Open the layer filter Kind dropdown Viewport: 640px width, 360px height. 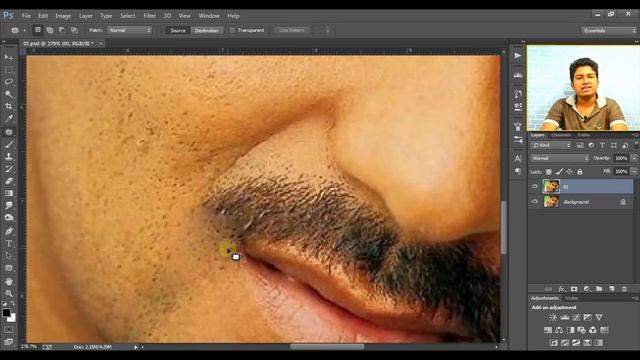[x=551, y=145]
